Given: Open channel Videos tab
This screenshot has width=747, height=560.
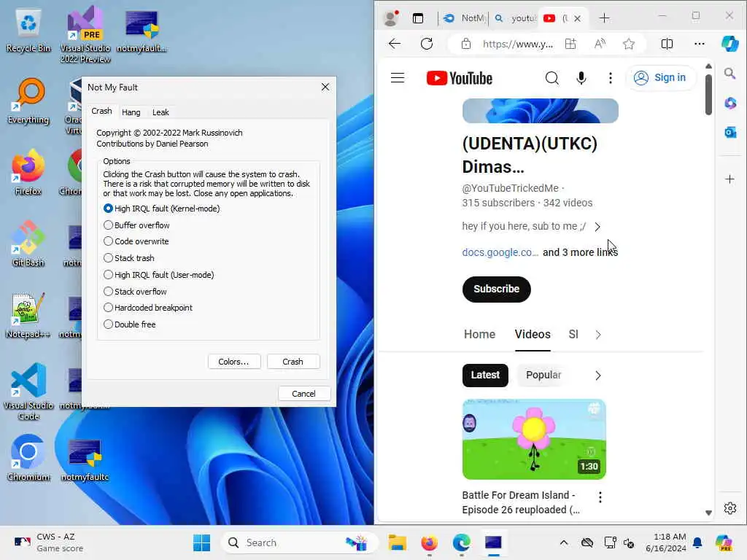Looking at the screenshot, I should coord(532,334).
